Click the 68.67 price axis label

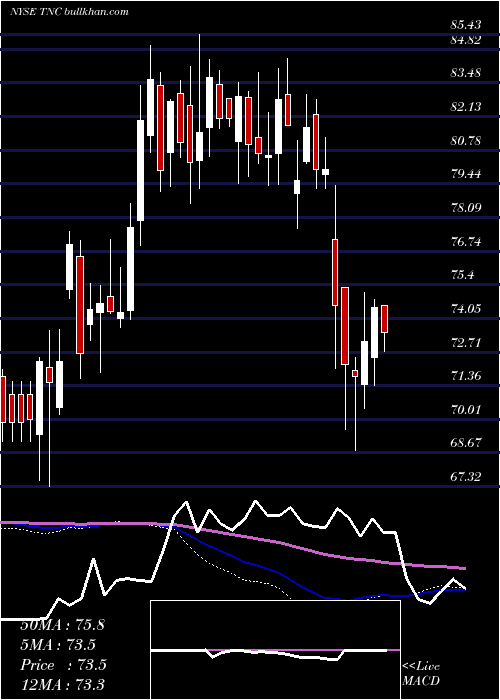coord(466,442)
